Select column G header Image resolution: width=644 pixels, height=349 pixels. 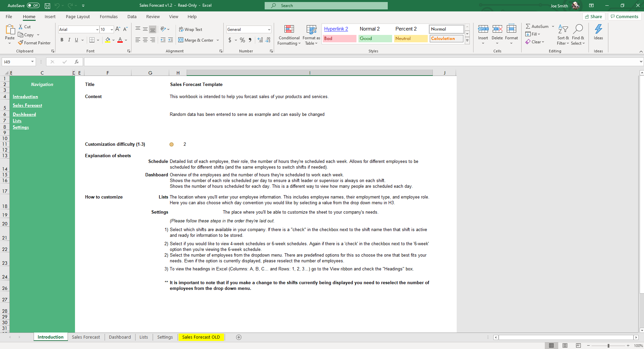150,73
